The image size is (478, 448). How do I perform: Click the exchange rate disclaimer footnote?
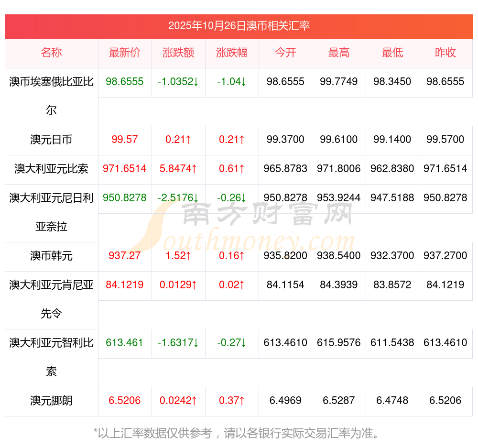(239, 434)
